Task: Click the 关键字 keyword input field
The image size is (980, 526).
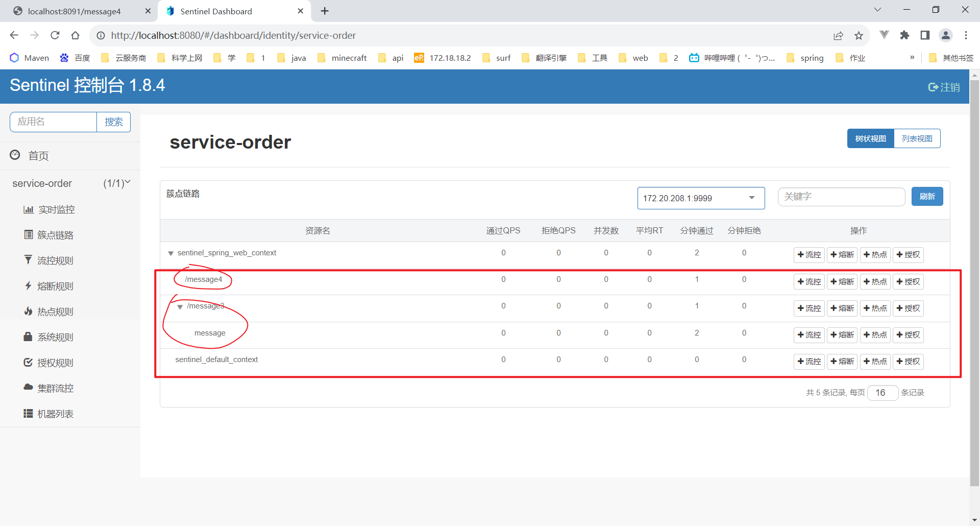Action: coord(841,197)
